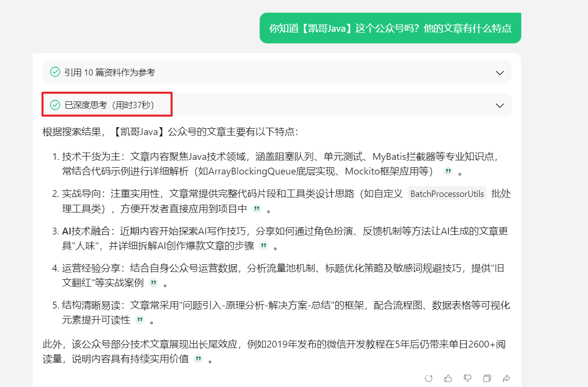
Task: Share the answer with share arrow icon
Action: pos(506,378)
